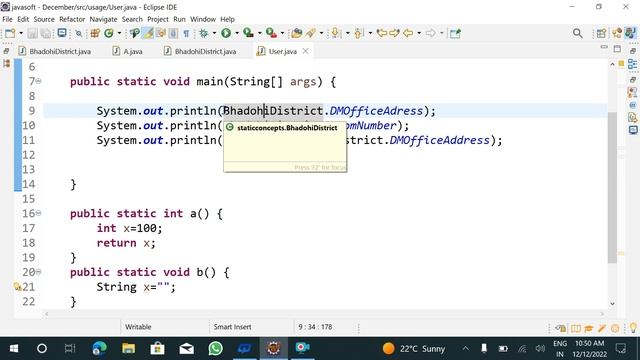Click the Coverage run icon
The image size is (640, 360).
(x=249, y=33)
